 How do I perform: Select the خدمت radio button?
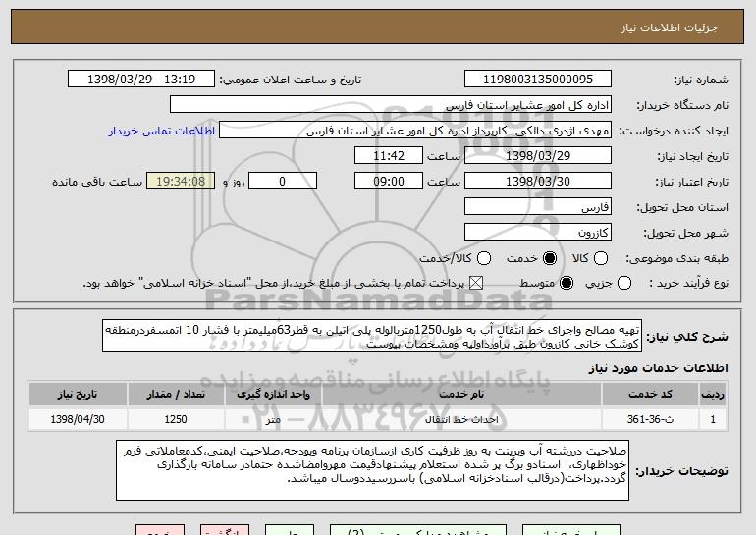coord(550,258)
